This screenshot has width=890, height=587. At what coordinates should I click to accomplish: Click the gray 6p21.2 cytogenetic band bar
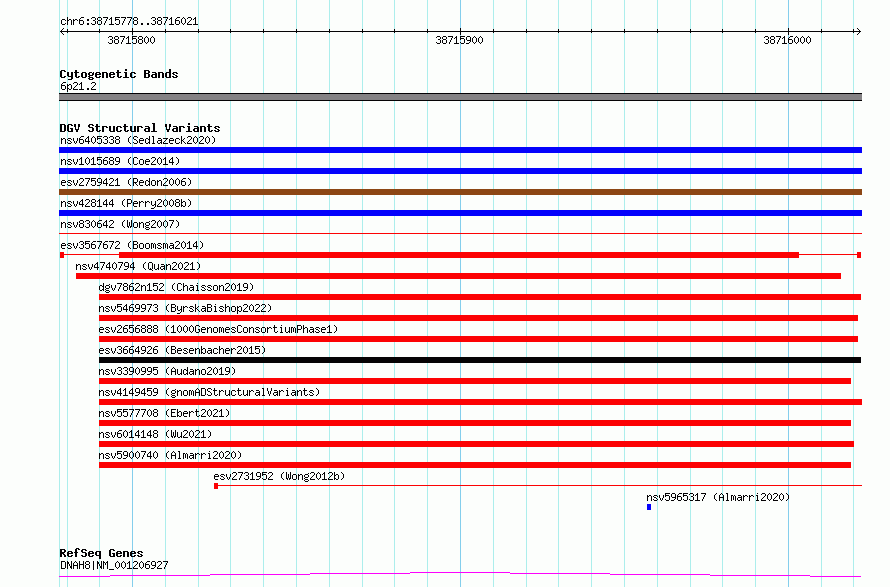coord(460,97)
